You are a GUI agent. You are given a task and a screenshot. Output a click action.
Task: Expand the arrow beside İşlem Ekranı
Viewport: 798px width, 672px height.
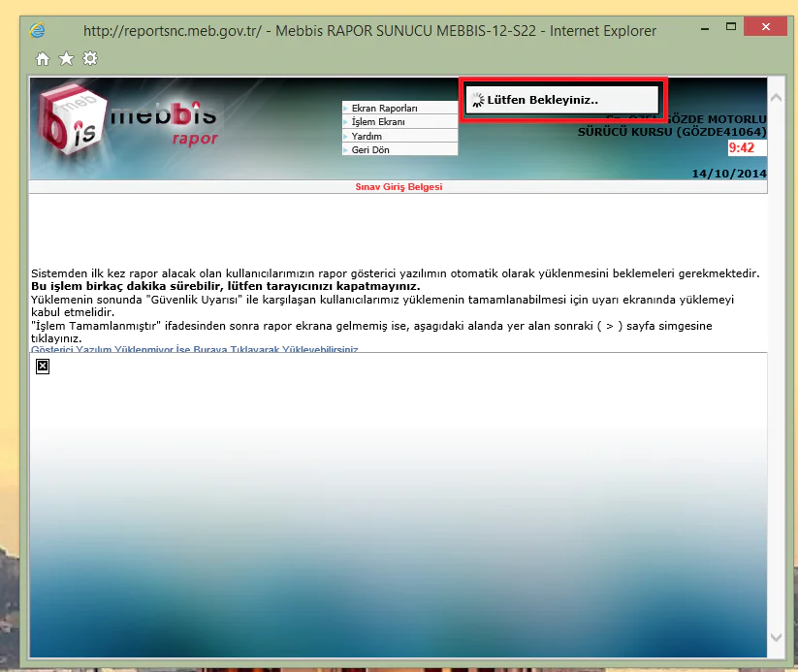[346, 120]
